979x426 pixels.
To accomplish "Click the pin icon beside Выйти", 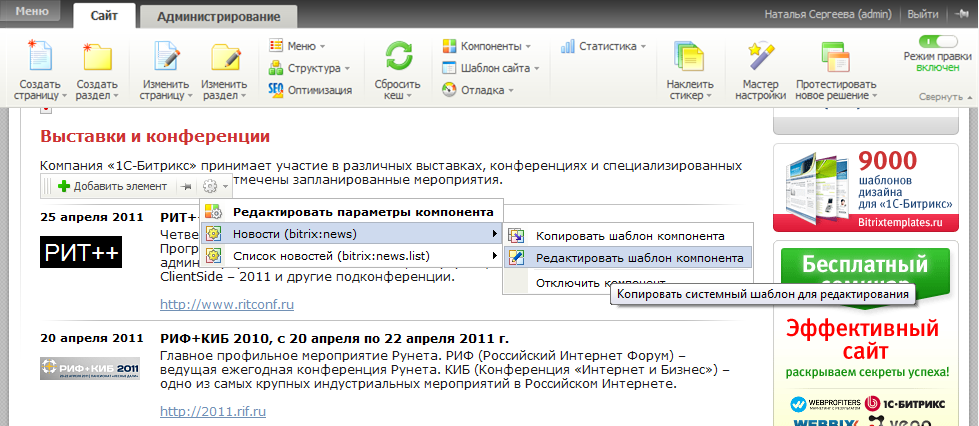I will [960, 14].
